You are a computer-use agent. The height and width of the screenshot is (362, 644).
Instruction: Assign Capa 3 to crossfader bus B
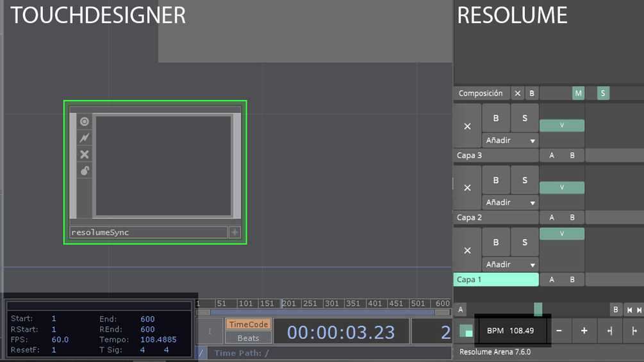[x=572, y=156]
